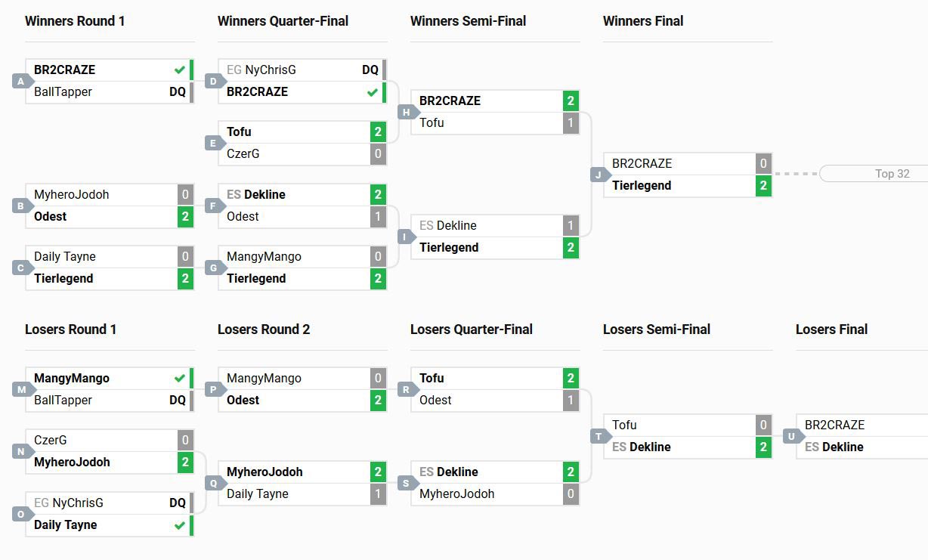Viewport: 928px width, 560px height.
Task: Click the DQ marker next to EG NyChrisG
Action: tap(370, 70)
